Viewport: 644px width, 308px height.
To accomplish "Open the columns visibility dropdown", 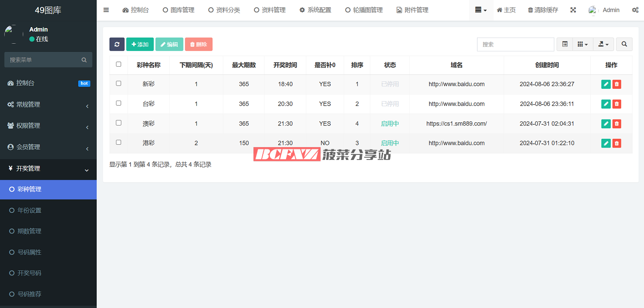I will (582, 45).
